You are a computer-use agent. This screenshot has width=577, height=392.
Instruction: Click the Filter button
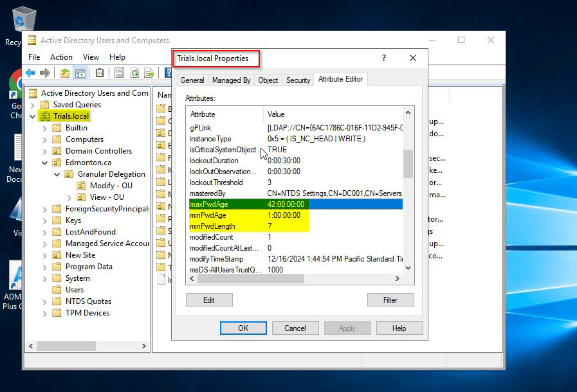pos(390,299)
